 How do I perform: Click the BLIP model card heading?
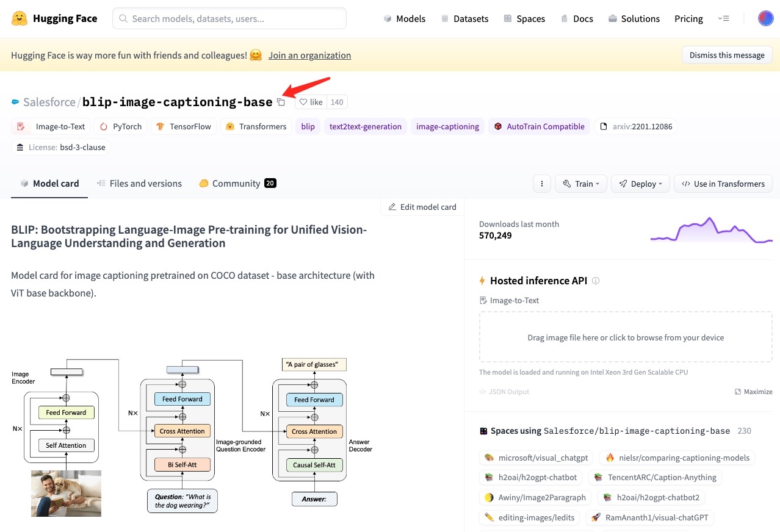189,236
